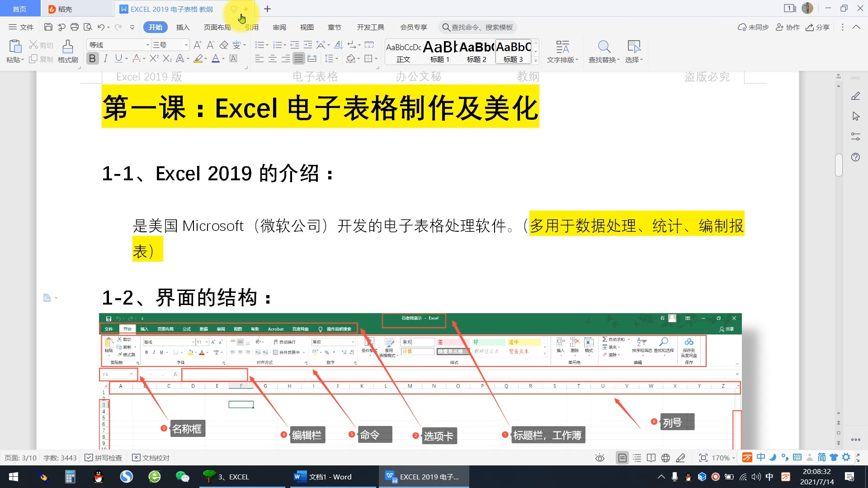Screen dimensions: 868x488
Task: Switch to the 插入 ribbon tab
Action: [183, 27]
